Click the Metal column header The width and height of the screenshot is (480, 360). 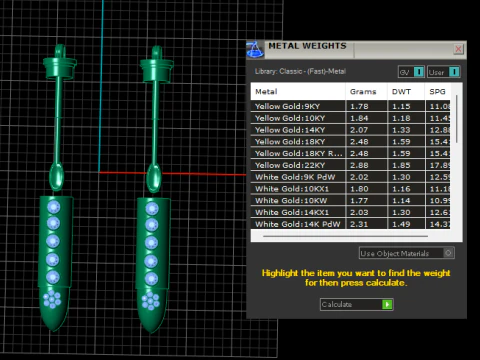[x=298, y=92]
